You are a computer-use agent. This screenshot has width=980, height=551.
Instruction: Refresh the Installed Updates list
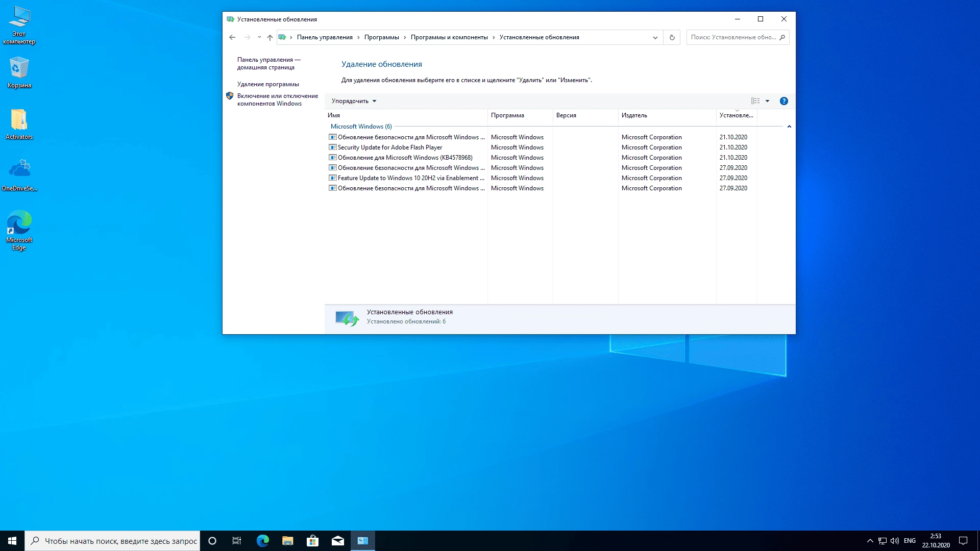click(672, 37)
